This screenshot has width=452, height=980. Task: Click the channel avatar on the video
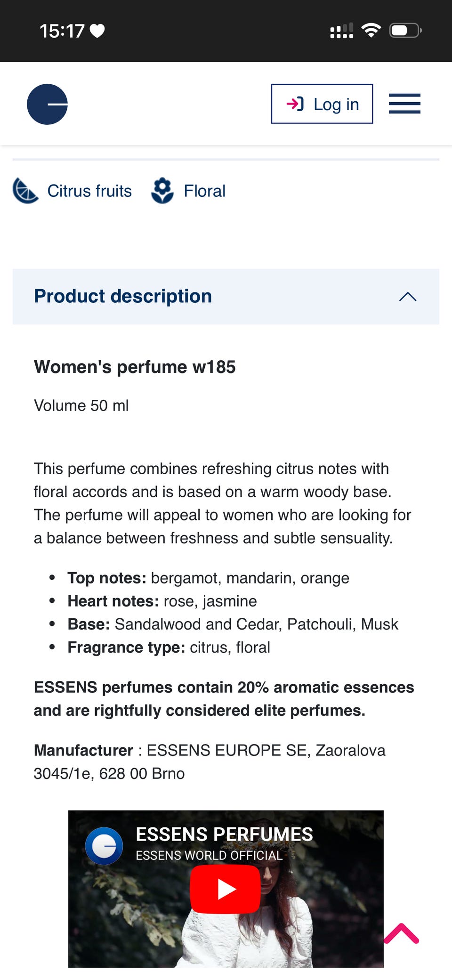click(x=104, y=846)
